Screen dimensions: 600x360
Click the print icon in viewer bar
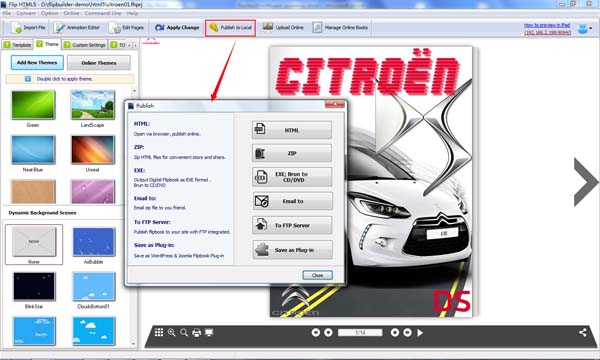196,332
